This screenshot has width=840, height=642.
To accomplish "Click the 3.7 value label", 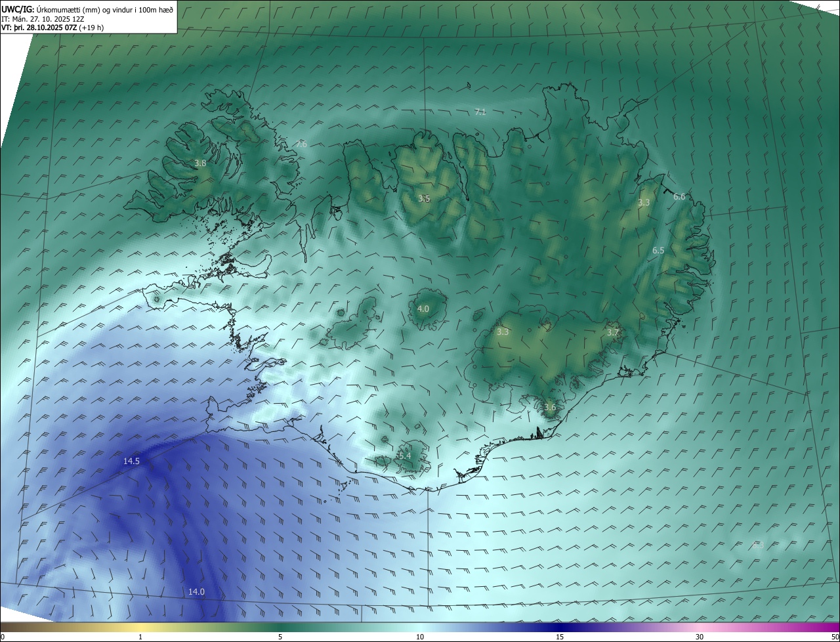I will click(613, 333).
